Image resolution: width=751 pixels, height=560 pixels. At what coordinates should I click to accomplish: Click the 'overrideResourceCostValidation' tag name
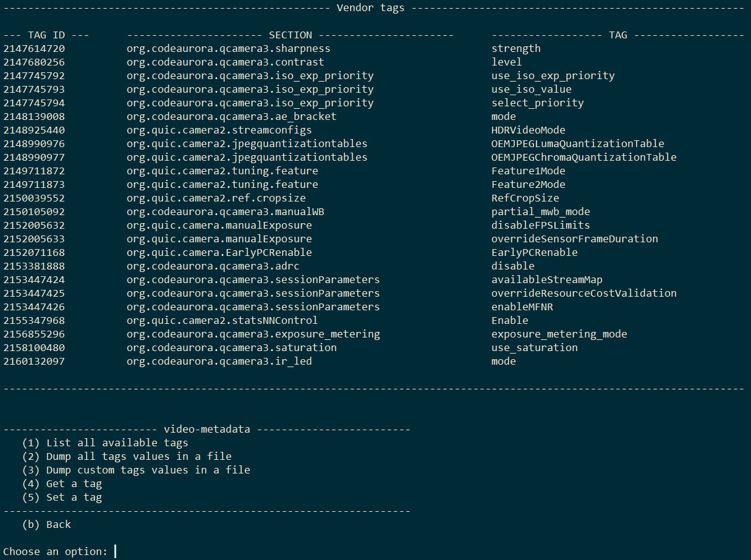coord(584,293)
